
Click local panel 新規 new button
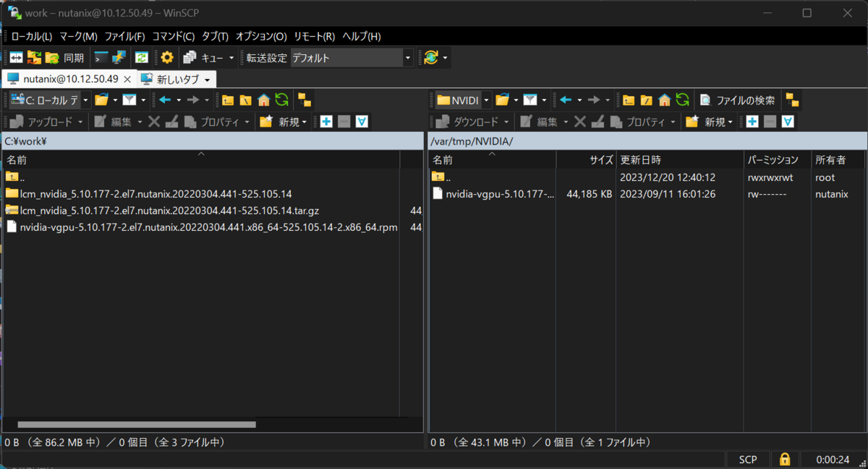280,122
